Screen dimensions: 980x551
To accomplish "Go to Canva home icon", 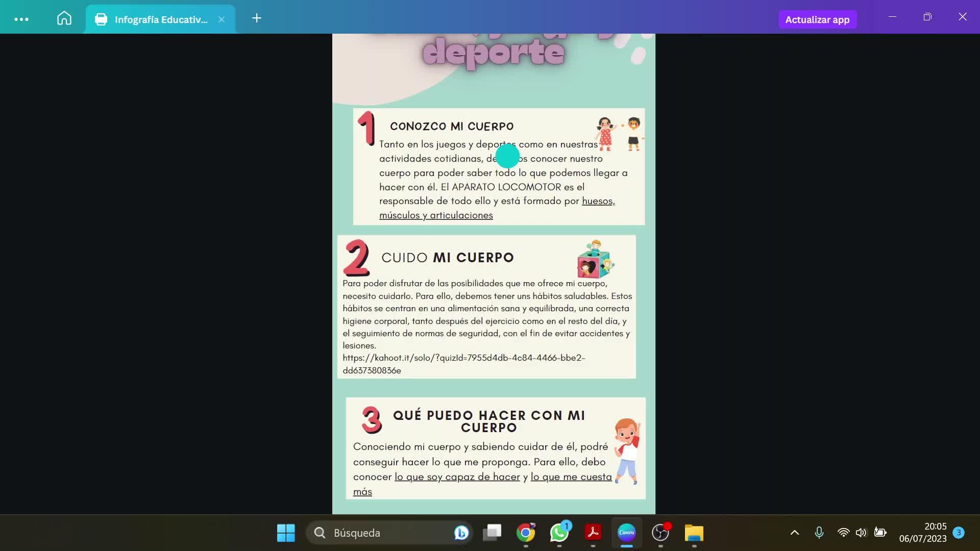I will pos(64,19).
